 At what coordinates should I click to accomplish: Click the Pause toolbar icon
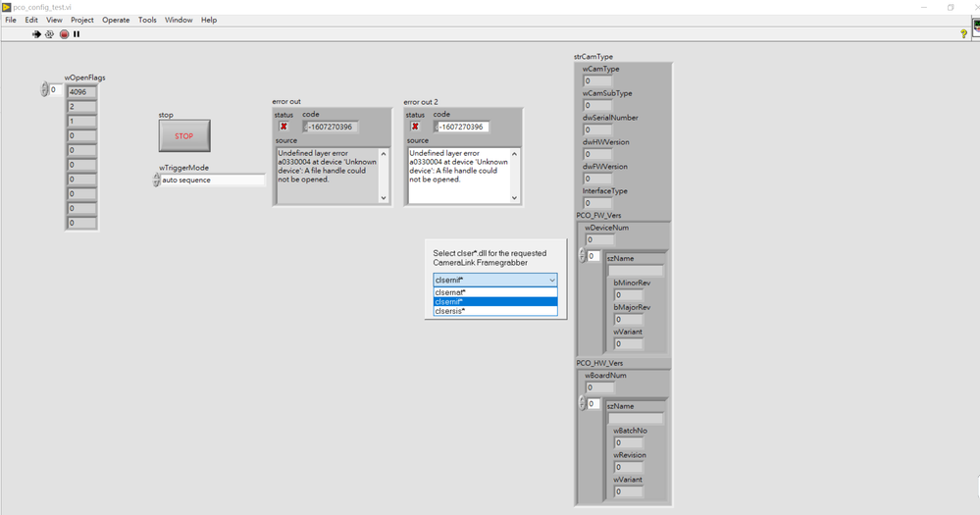pyautogui.click(x=77, y=34)
